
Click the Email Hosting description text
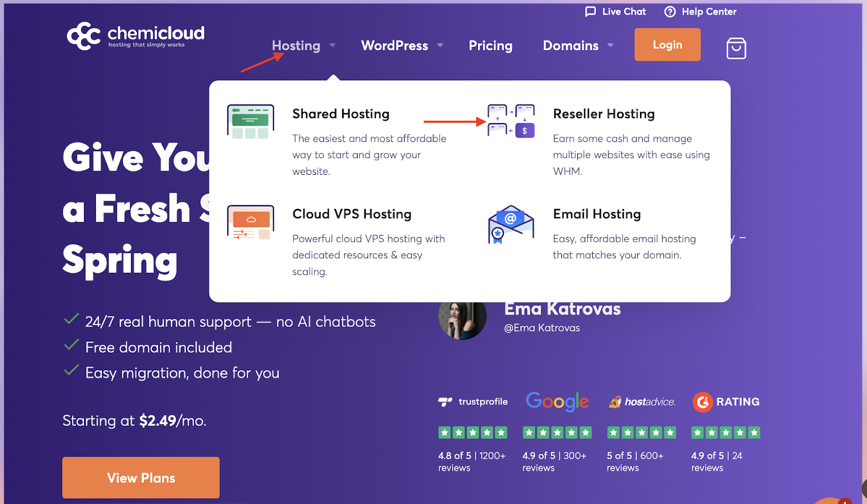click(x=624, y=247)
